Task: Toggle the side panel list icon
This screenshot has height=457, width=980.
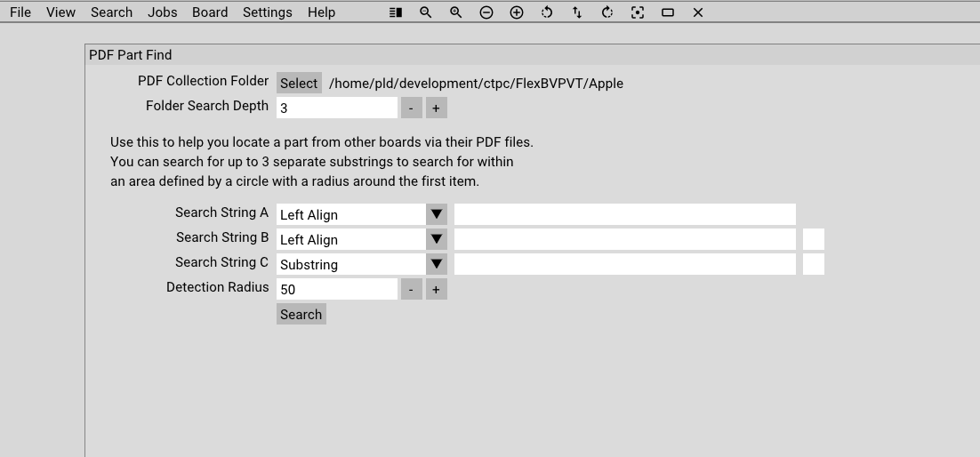Action: coord(395,12)
